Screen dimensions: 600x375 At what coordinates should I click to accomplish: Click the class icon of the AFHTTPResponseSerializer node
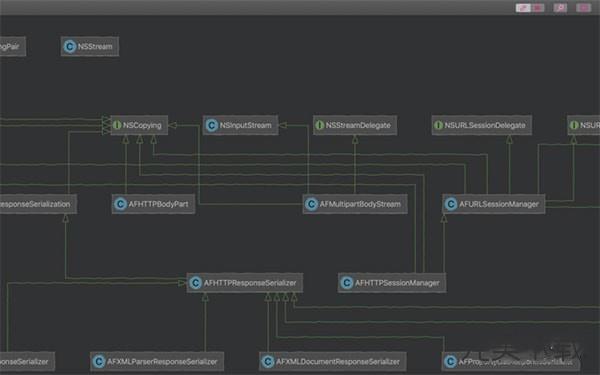(x=196, y=283)
